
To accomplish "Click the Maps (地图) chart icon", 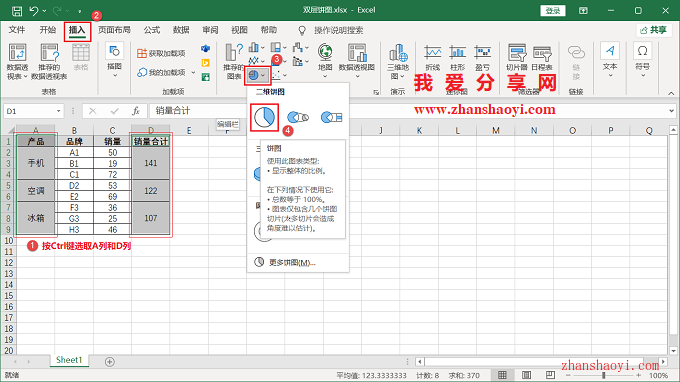I will tap(325, 60).
